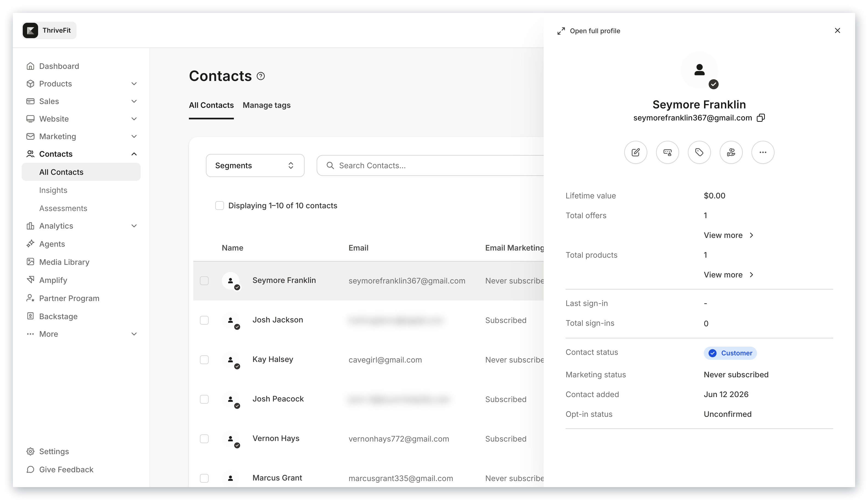Image resolution: width=868 pixels, height=500 pixels.
Task: Open the Segments dropdown
Action: tap(255, 165)
